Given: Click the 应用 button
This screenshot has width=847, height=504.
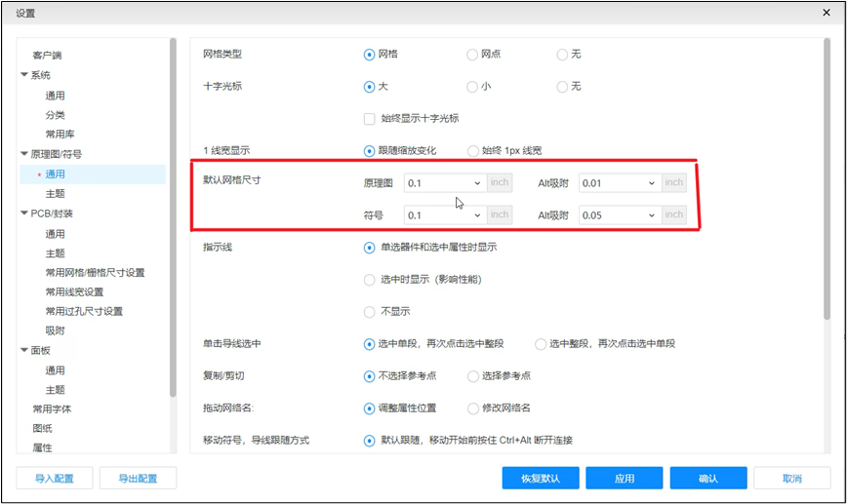Looking at the screenshot, I should tap(625, 478).
